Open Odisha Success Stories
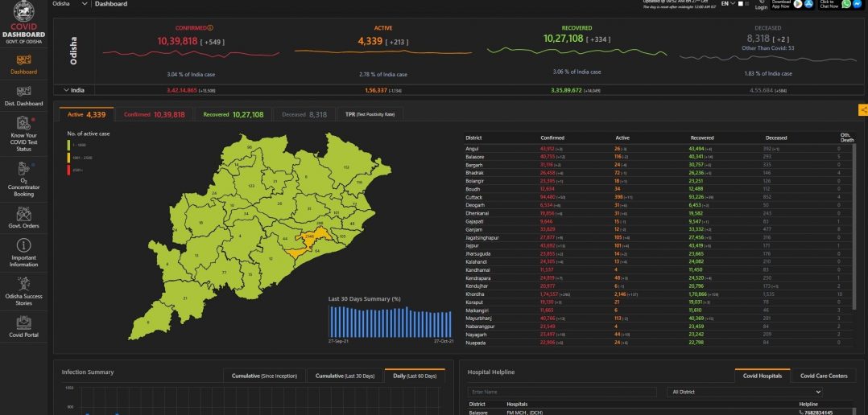Image resolution: width=868 pixels, height=415 pixels. point(24,290)
